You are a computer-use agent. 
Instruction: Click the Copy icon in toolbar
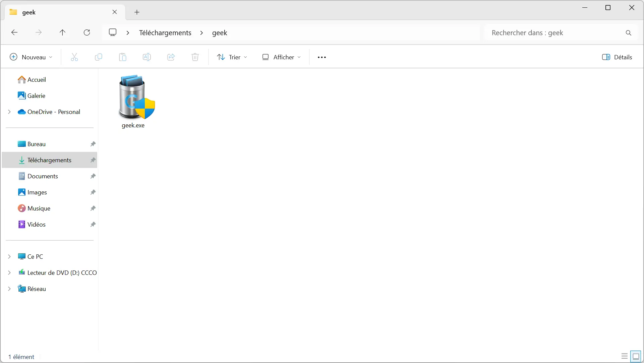coord(99,57)
